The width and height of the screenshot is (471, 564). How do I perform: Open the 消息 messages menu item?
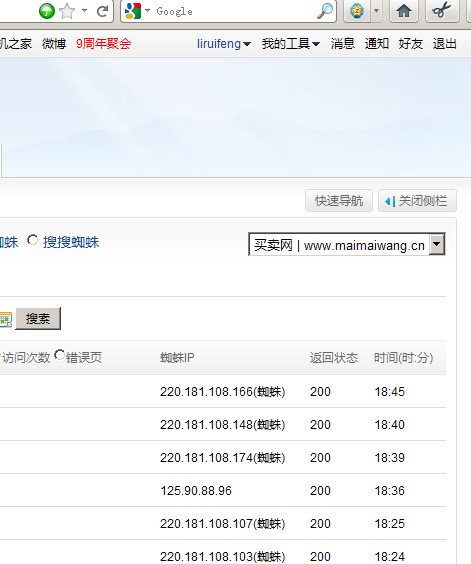[343, 44]
